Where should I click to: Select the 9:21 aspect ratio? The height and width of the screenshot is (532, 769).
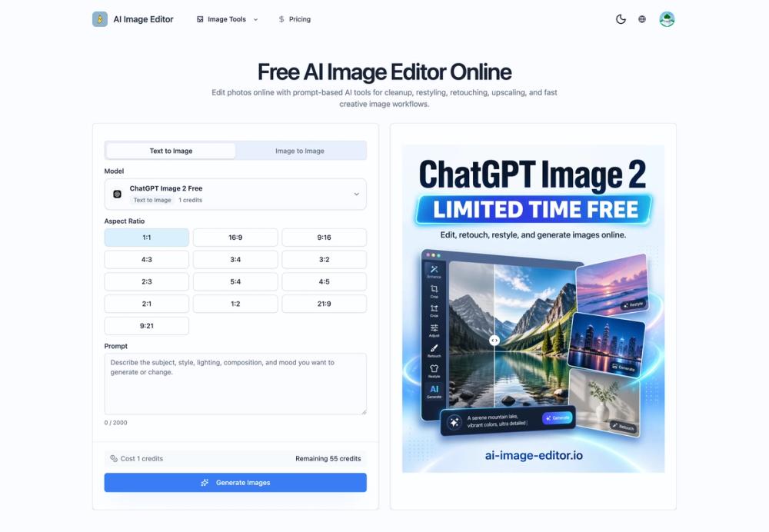(147, 325)
